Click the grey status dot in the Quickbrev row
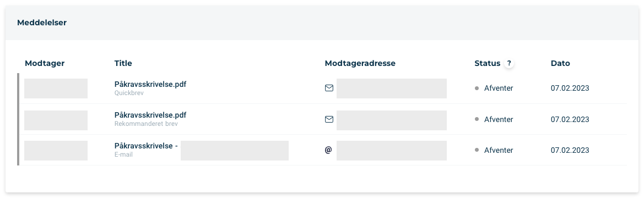644x199 pixels. [x=477, y=88]
